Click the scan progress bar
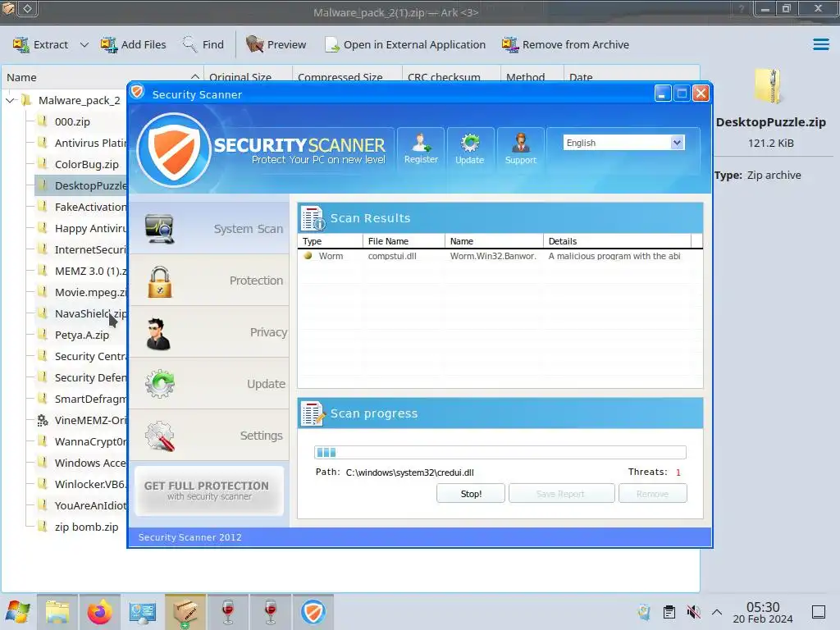840x630 pixels. point(500,452)
